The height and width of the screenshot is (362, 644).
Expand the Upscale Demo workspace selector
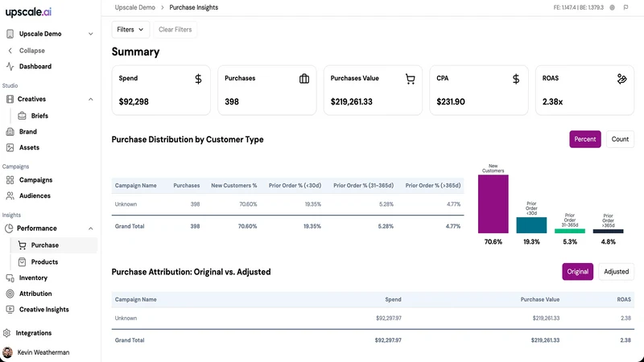pyautogui.click(x=50, y=34)
